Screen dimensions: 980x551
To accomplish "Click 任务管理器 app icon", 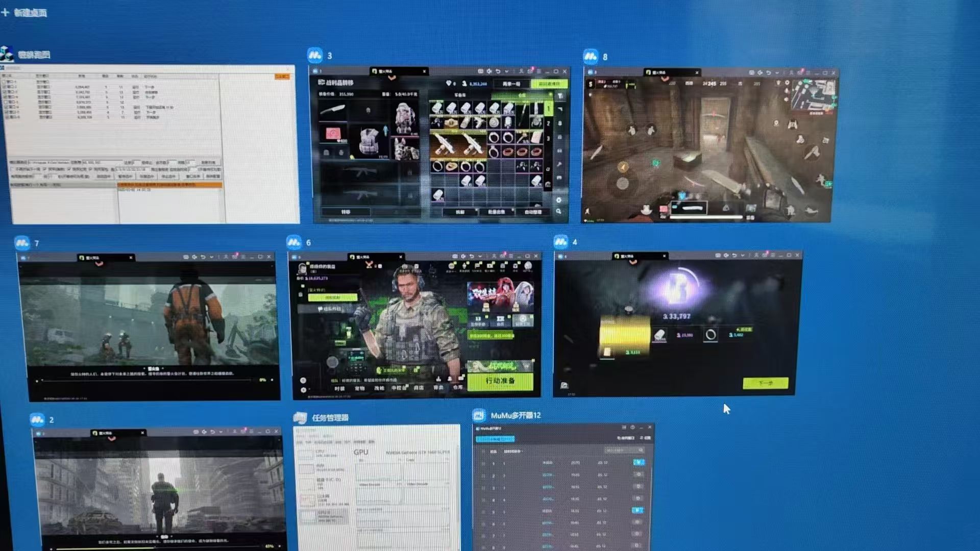I will click(x=300, y=418).
